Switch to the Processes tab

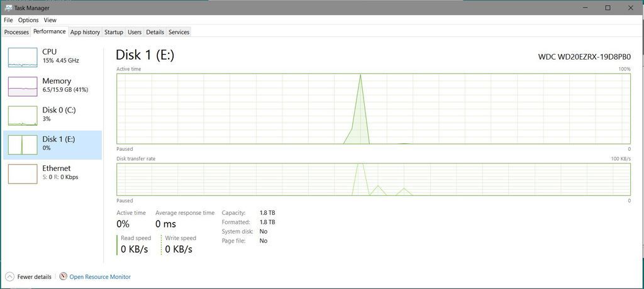click(x=16, y=32)
